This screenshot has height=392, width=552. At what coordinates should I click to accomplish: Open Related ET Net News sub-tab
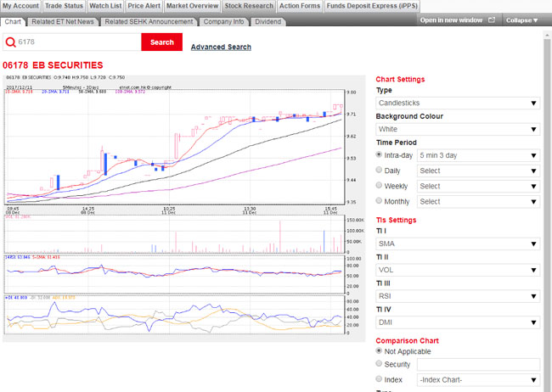63,22
